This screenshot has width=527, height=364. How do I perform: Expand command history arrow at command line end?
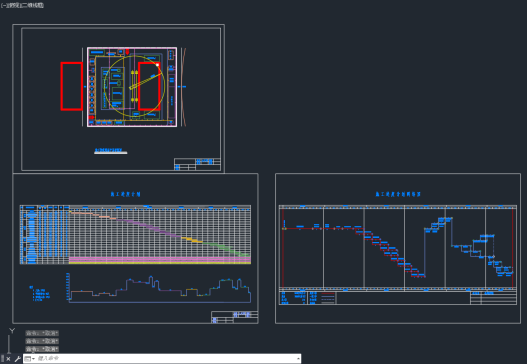[298, 359]
